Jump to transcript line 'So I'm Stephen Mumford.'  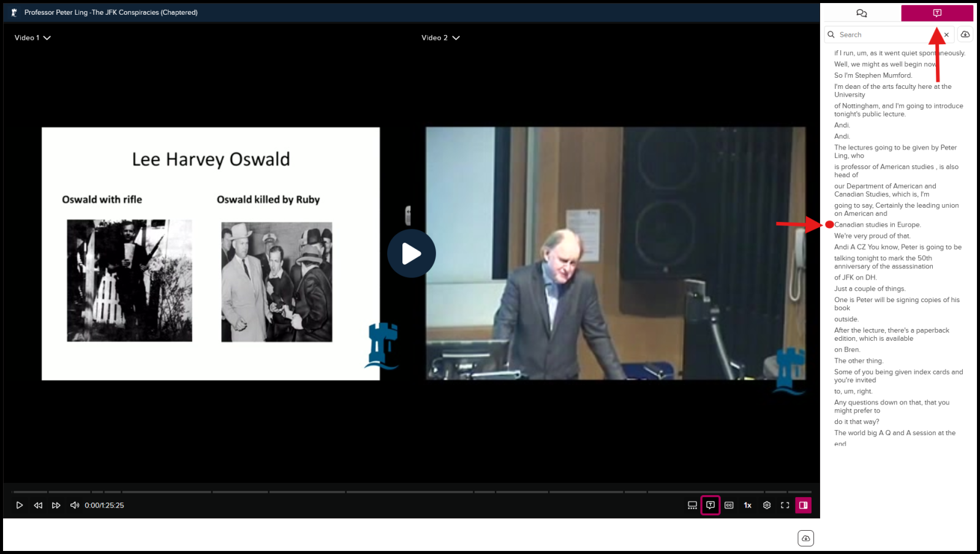tap(873, 75)
